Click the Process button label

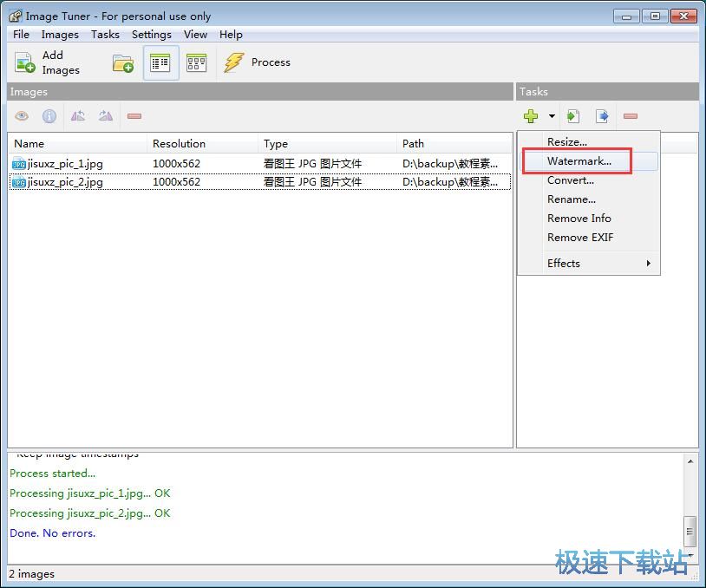pyautogui.click(x=271, y=62)
